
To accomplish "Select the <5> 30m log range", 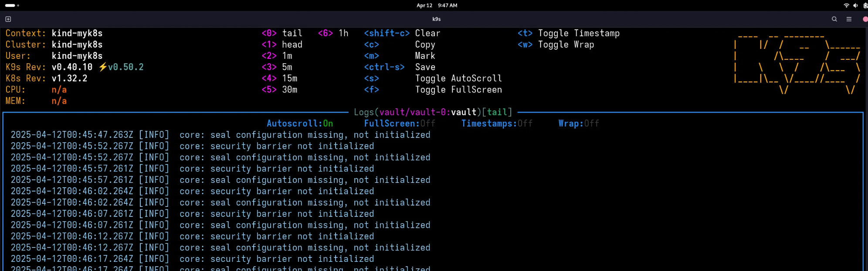I will (x=280, y=90).
